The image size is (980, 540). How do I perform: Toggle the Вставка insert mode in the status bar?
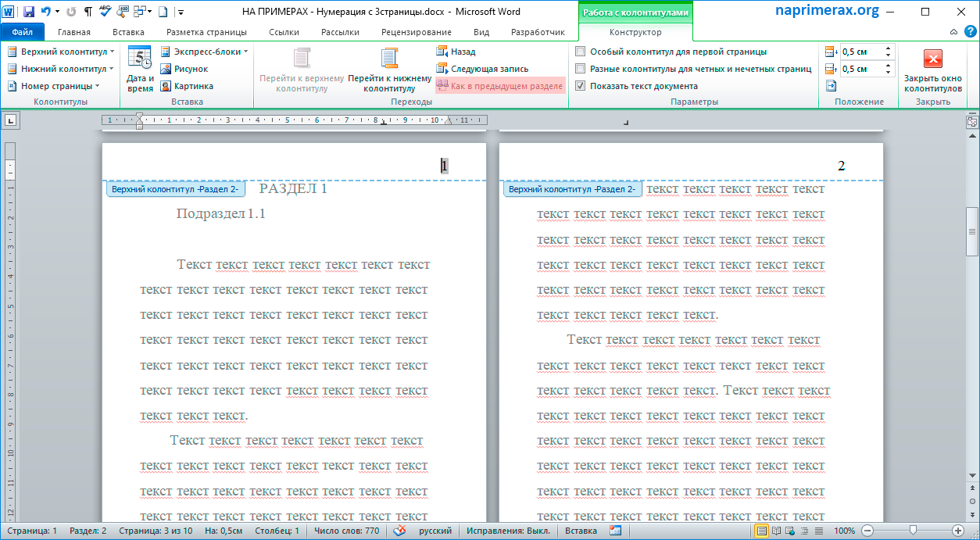pos(581,531)
